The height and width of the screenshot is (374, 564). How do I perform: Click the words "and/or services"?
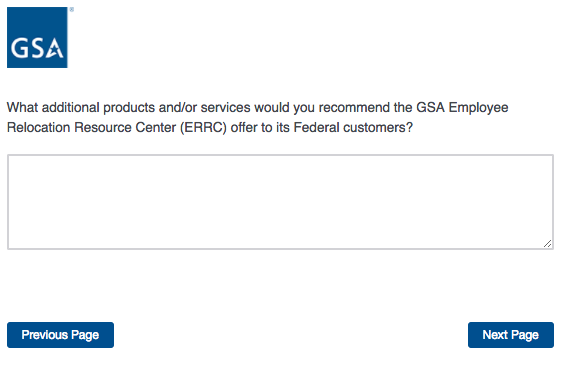click(204, 108)
